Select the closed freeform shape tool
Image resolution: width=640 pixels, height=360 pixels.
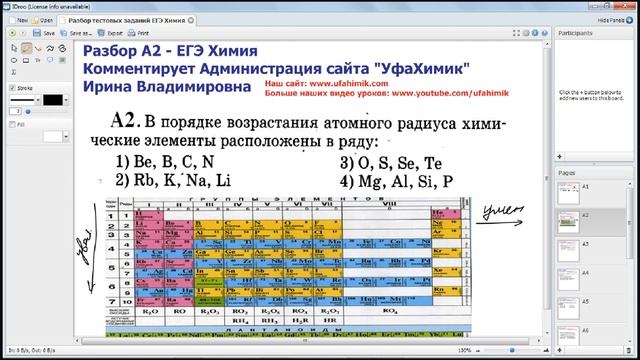coord(62,48)
